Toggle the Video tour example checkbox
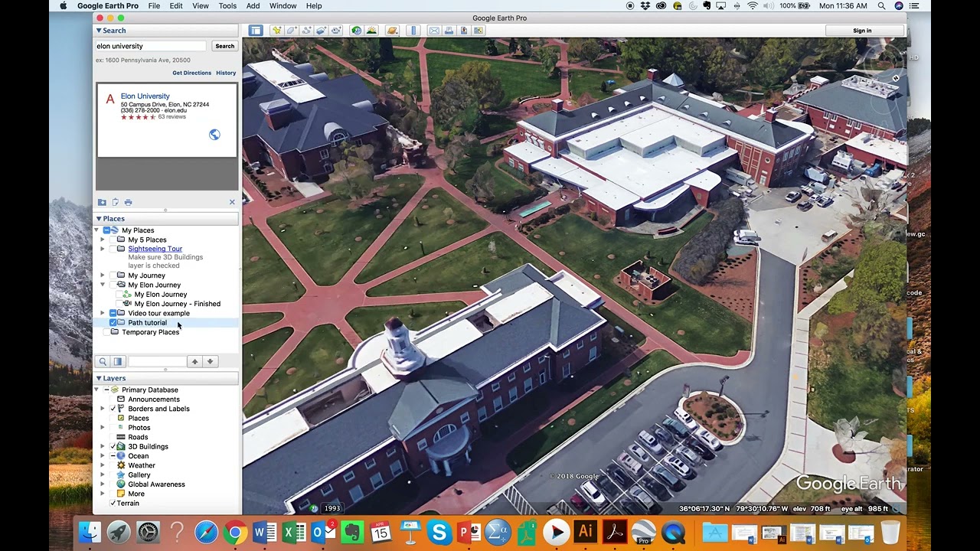This screenshot has height=551, width=980. pos(113,313)
